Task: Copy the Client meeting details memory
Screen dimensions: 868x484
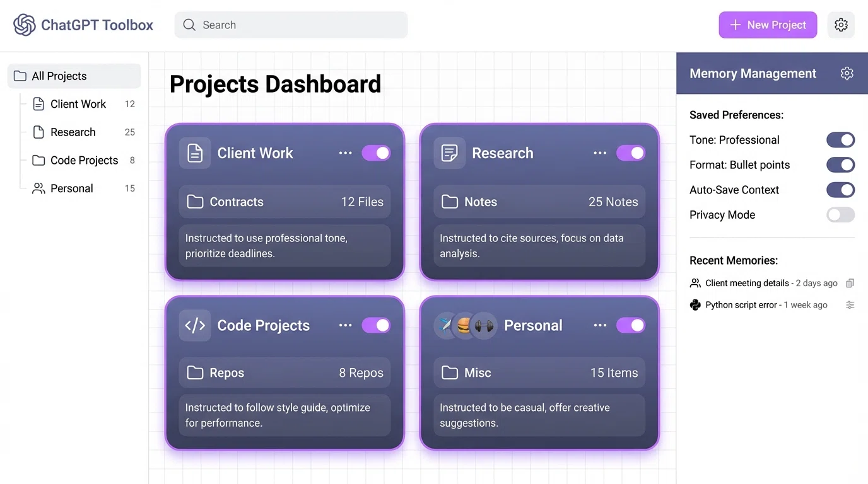Action: pos(850,283)
